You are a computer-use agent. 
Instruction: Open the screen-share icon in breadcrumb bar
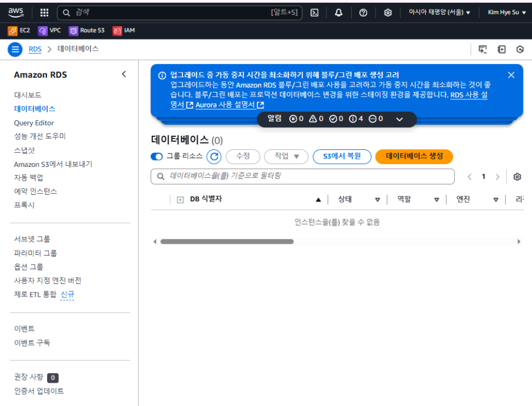click(x=483, y=49)
